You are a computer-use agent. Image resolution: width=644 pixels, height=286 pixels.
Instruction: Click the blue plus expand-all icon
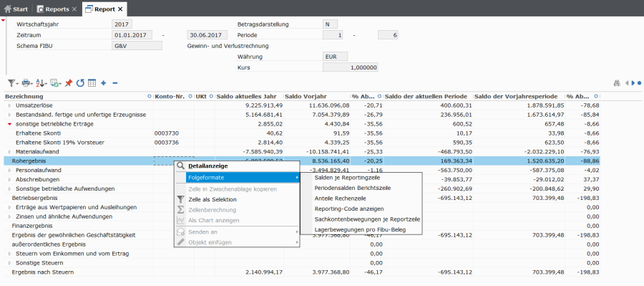104,83
